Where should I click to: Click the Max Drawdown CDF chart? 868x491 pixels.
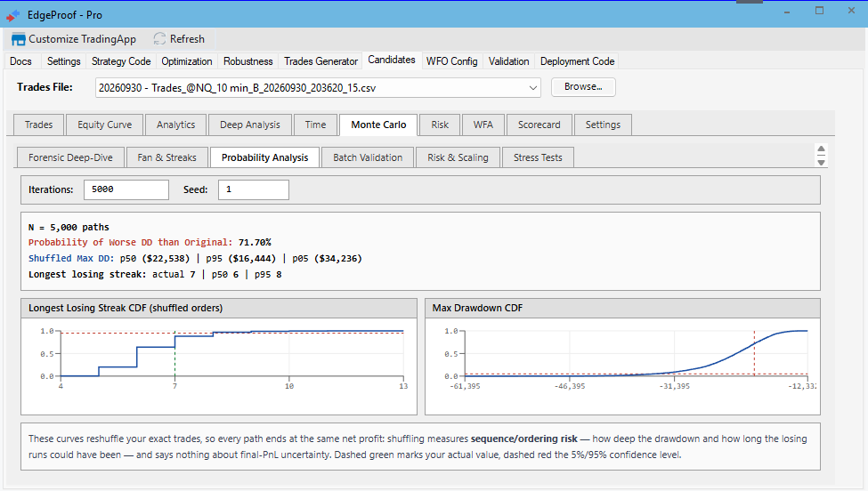623,366
